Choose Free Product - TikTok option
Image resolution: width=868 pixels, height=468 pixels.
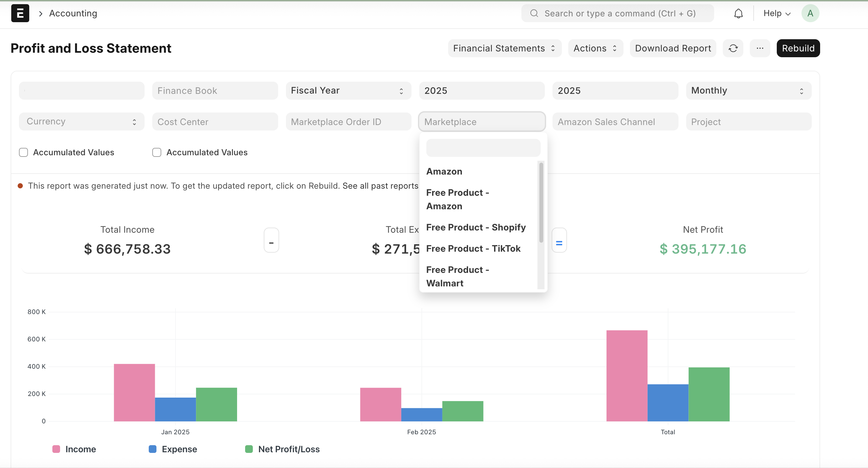(x=473, y=248)
